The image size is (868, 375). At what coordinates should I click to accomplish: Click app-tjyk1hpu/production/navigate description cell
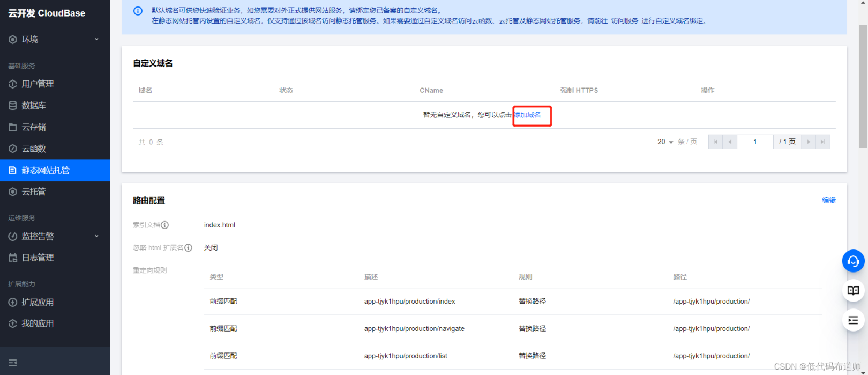coord(414,329)
